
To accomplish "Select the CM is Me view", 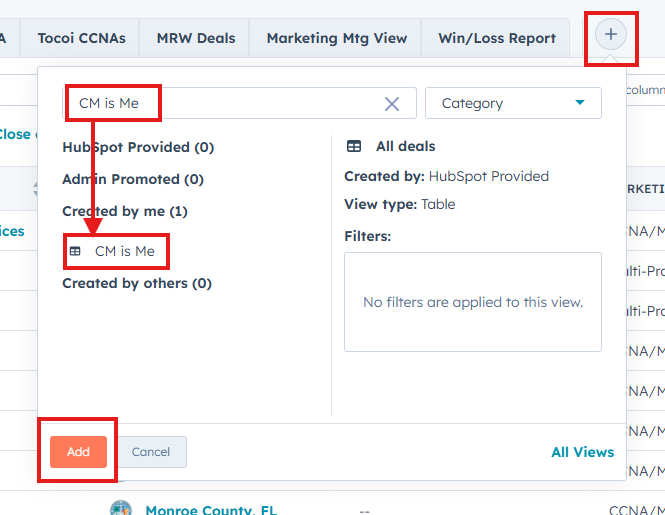I will click(124, 251).
